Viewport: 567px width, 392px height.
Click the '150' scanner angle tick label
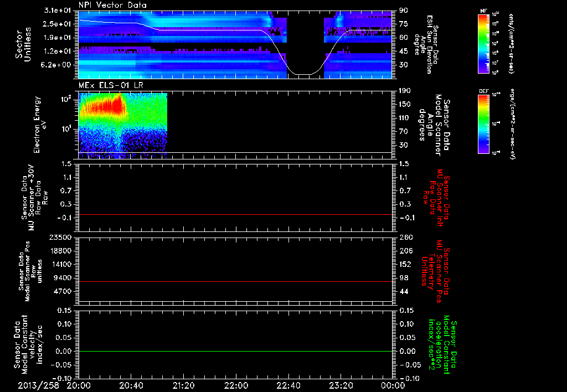tap(405, 104)
